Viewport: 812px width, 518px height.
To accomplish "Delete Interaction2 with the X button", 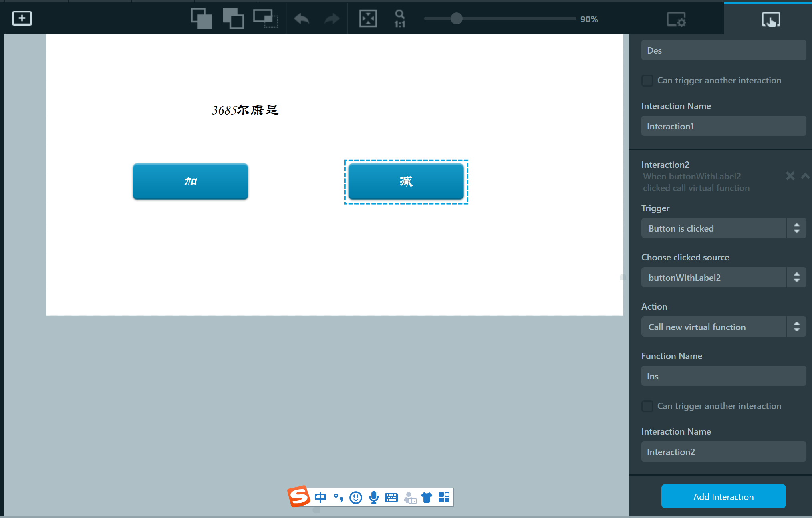I will pos(790,176).
